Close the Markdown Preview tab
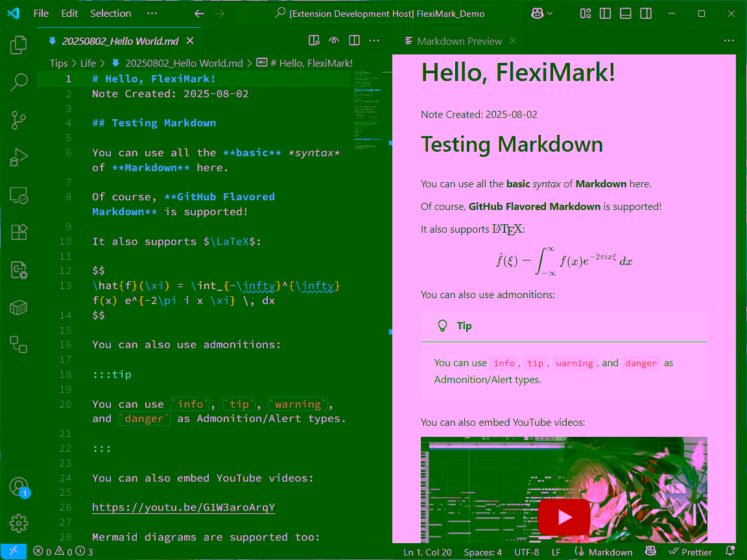 pos(513,41)
